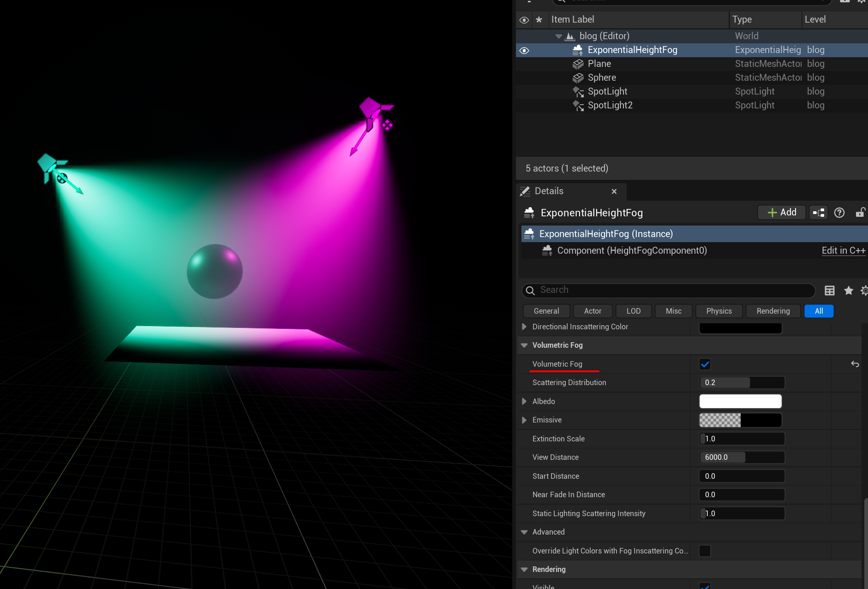The width and height of the screenshot is (868, 589).
Task: Toggle the Volumetric Fog checkbox
Action: (705, 364)
